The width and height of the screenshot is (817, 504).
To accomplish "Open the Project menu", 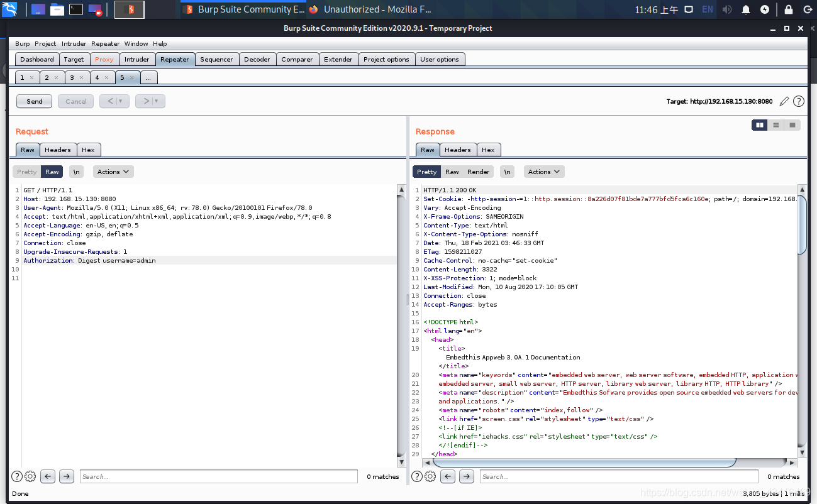I will pyautogui.click(x=45, y=44).
